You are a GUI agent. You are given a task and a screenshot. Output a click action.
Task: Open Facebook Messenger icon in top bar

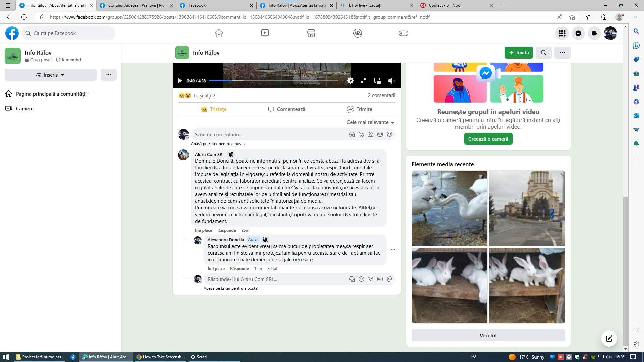[x=578, y=33]
